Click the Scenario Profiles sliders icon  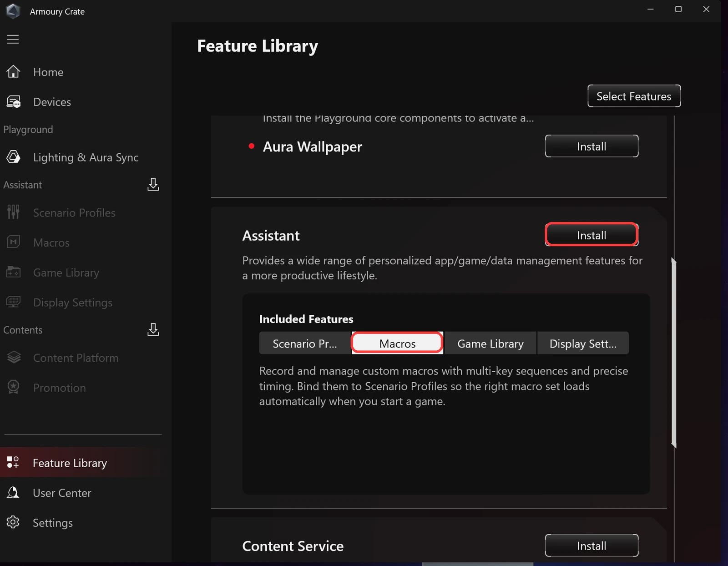coord(13,212)
